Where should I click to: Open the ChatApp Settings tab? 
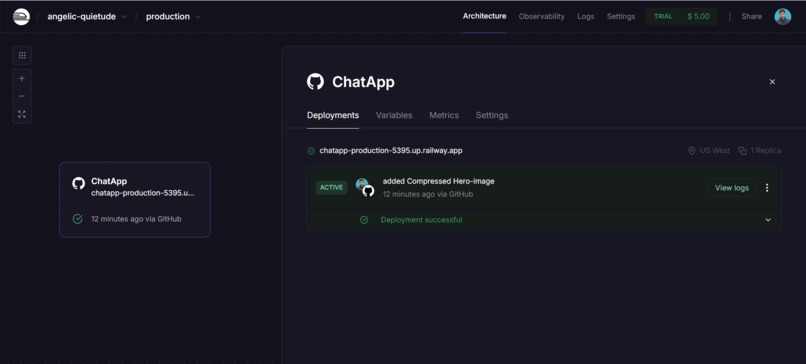click(x=491, y=115)
